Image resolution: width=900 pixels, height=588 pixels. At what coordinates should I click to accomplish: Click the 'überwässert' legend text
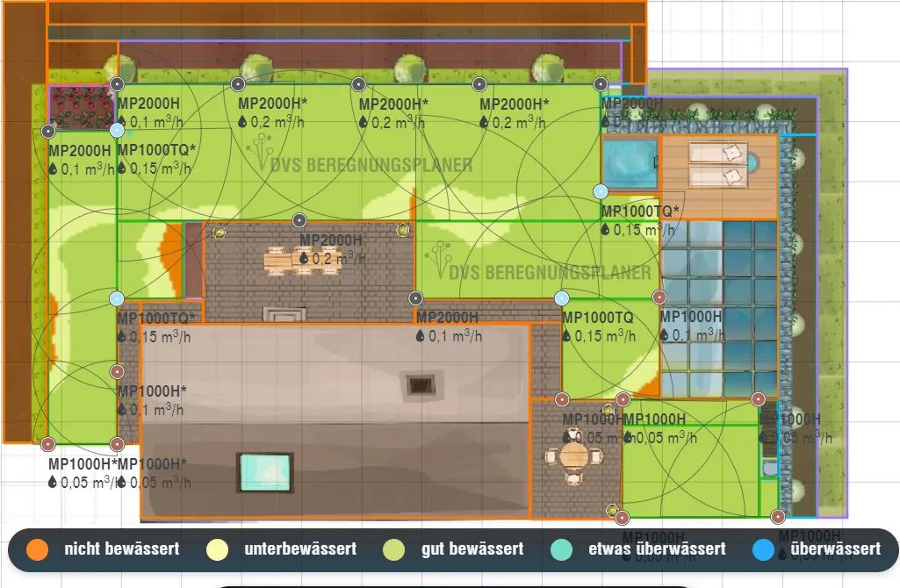[x=836, y=549]
